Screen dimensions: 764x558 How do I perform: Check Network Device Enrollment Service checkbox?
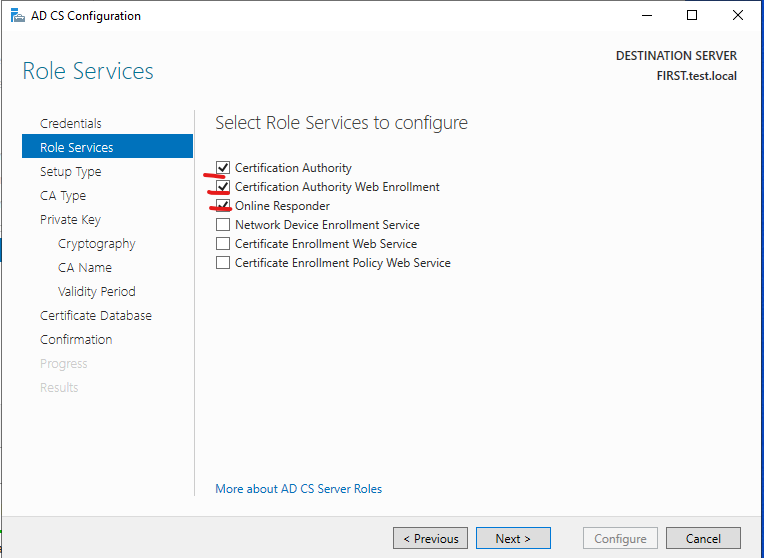223,225
